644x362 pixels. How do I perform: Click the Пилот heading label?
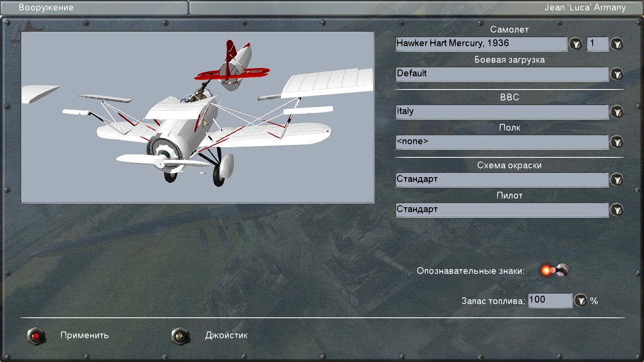[x=510, y=196]
